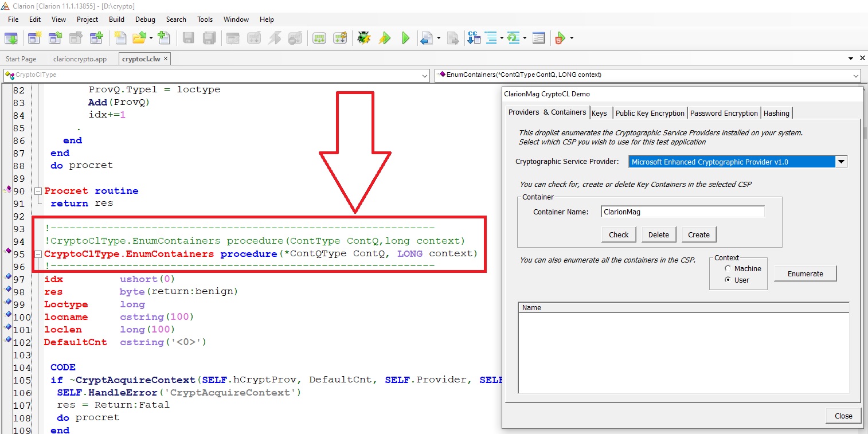The width and height of the screenshot is (868, 434).
Task: Click the first toolbar icon with green down arrow
Action: tap(11, 38)
